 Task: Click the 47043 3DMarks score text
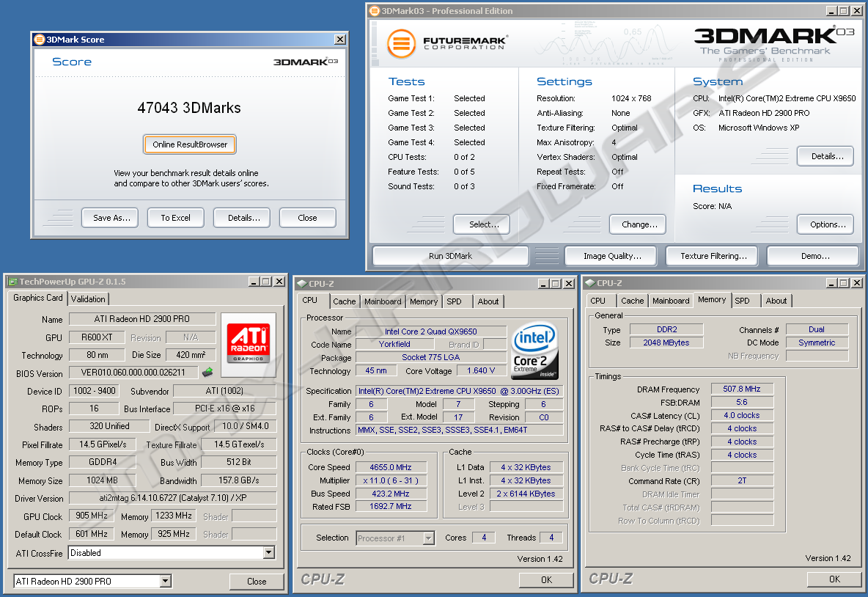tap(189, 108)
